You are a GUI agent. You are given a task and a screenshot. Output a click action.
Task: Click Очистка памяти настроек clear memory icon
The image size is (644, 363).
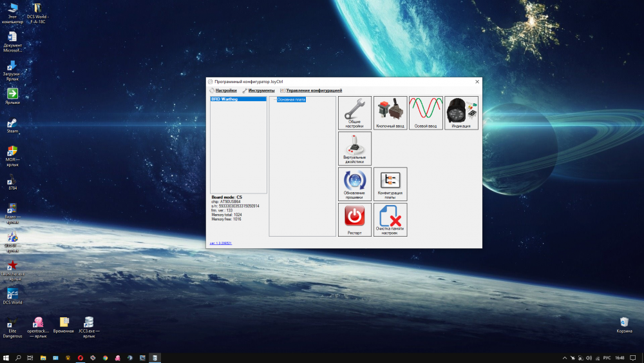(390, 219)
